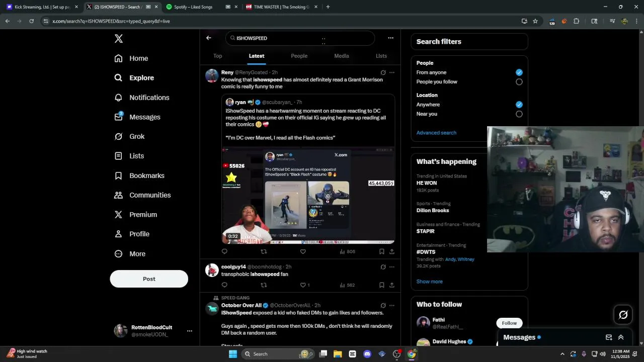Open Profile in sidebar

click(132, 234)
